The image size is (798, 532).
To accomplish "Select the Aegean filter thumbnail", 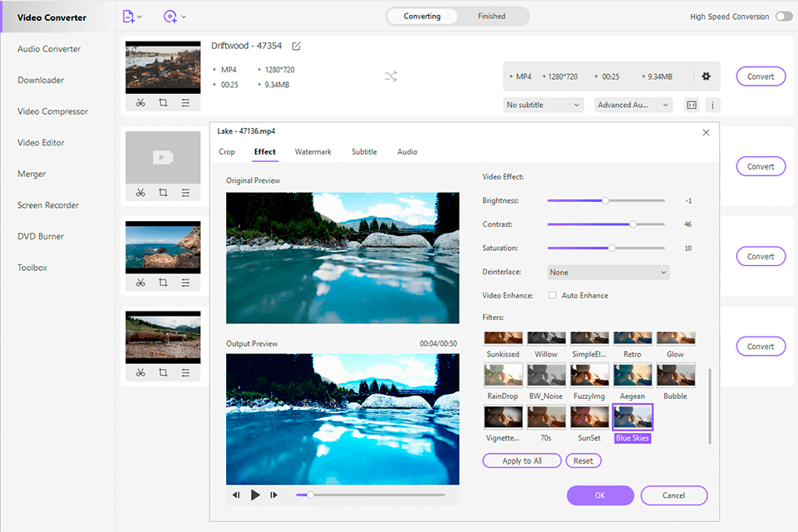I will [633, 375].
